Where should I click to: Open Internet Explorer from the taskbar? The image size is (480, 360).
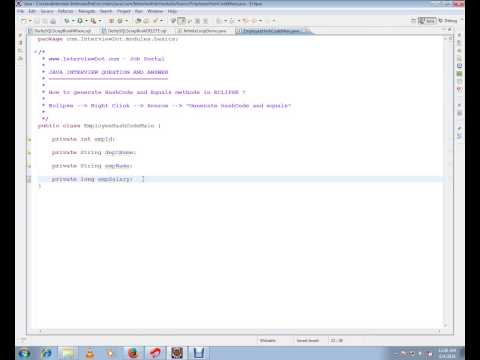(46, 353)
